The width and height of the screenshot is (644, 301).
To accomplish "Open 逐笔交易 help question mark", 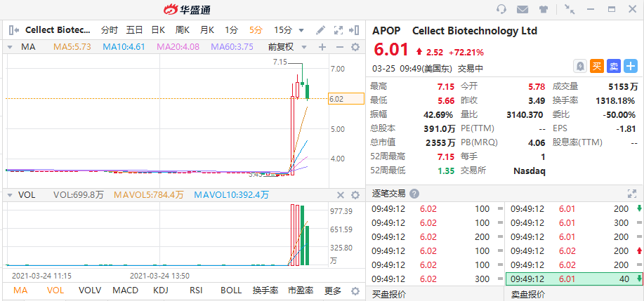I will [x=414, y=194].
